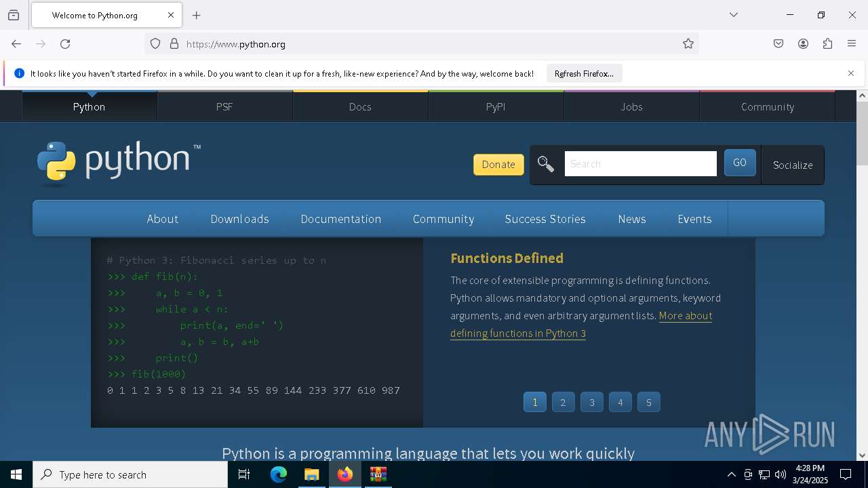
Task: Go back one page
Action: [x=16, y=44]
